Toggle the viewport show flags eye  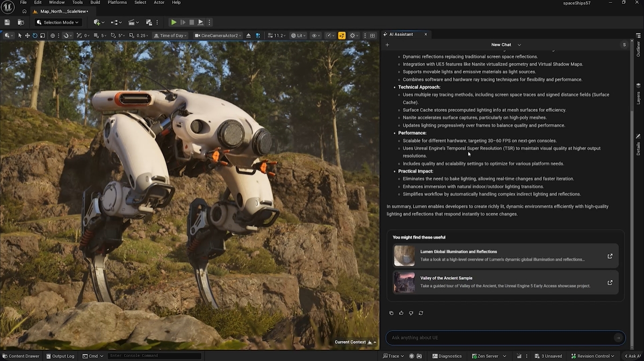coord(315,35)
